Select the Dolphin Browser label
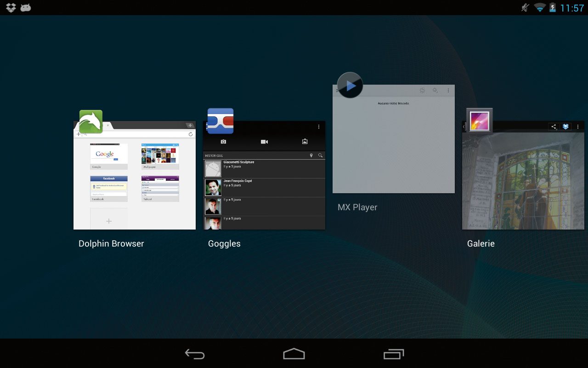The width and height of the screenshot is (588, 368). coord(111,244)
